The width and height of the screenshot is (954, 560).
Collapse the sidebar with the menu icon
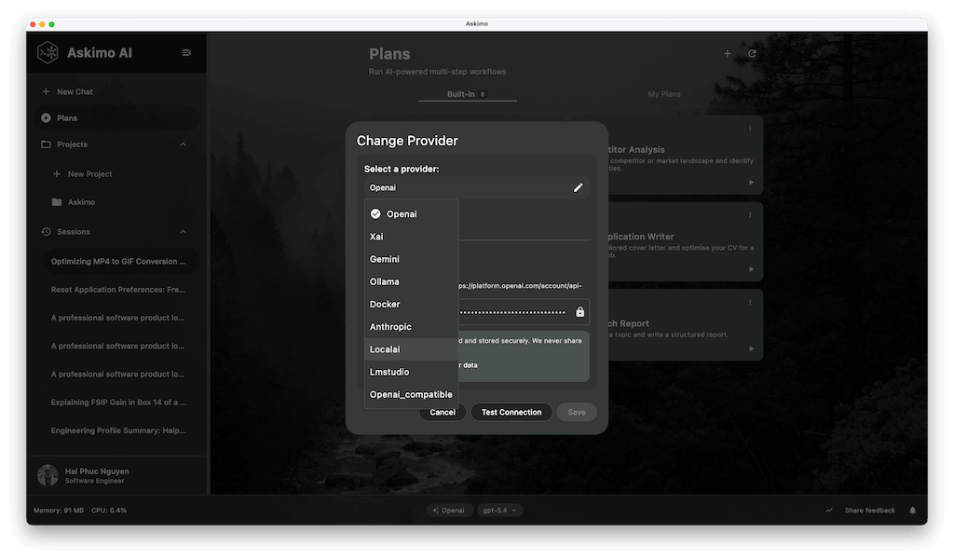186,53
